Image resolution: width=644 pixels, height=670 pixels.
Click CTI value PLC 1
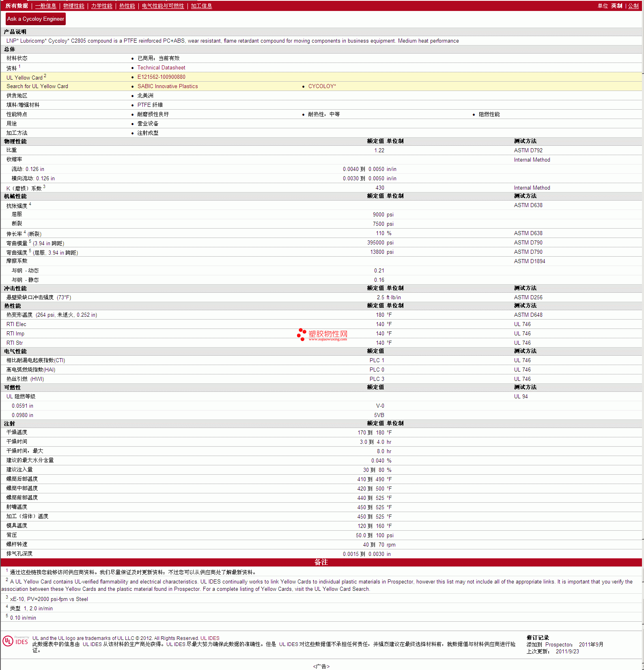pos(377,361)
